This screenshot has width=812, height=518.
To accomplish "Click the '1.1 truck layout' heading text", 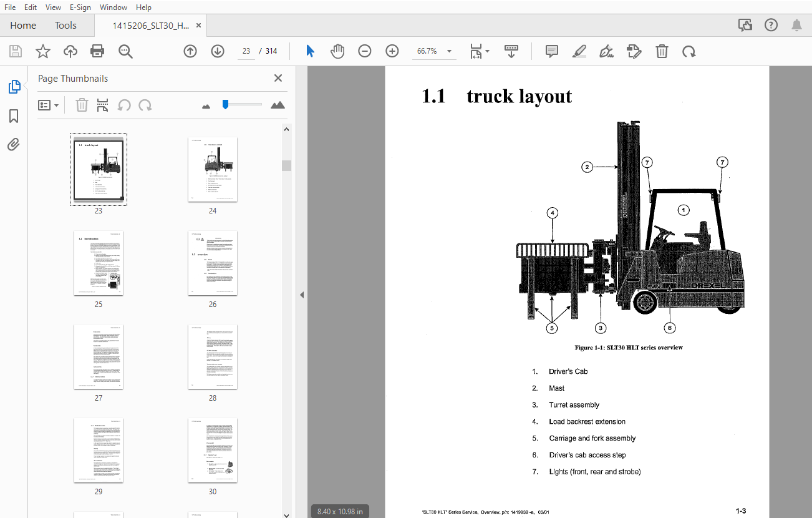I will click(x=497, y=96).
